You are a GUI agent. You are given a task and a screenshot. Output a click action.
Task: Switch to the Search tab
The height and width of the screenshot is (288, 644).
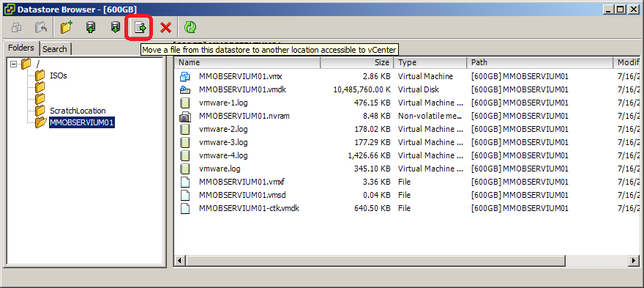(x=55, y=49)
